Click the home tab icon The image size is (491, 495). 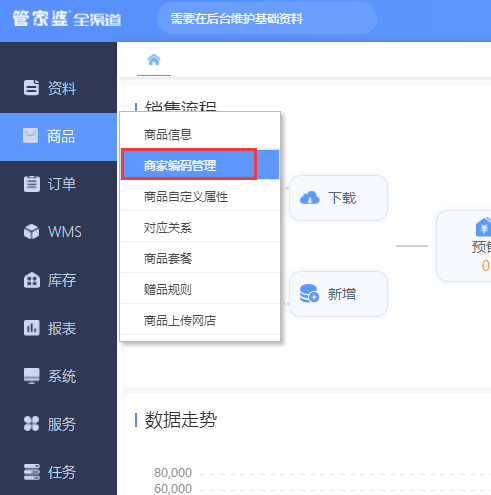pos(154,60)
